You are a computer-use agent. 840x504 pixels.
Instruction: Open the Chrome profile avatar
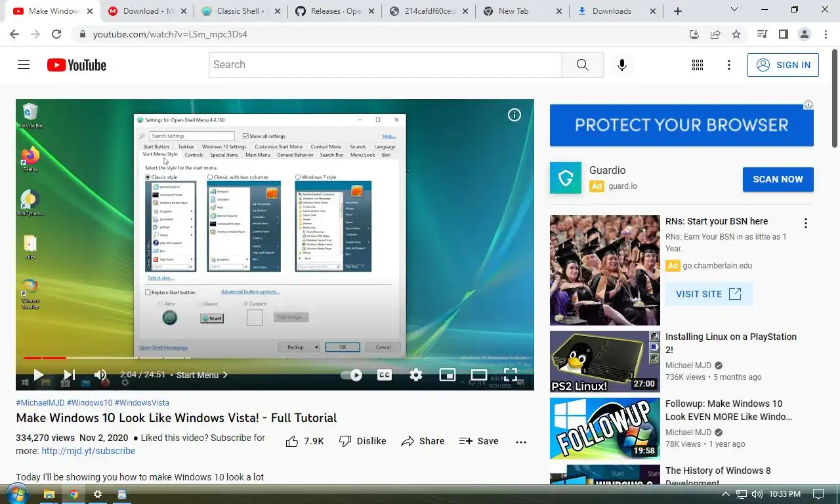pos(804,34)
